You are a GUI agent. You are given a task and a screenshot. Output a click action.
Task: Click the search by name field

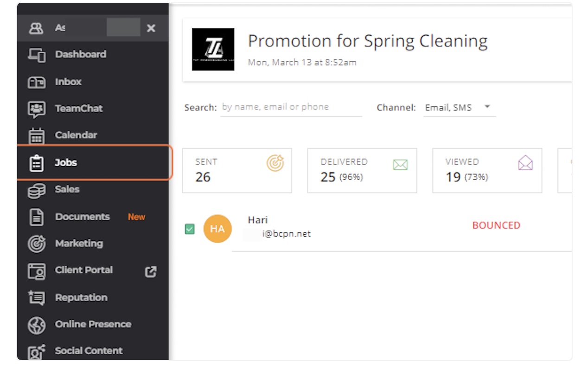pyautogui.click(x=291, y=107)
